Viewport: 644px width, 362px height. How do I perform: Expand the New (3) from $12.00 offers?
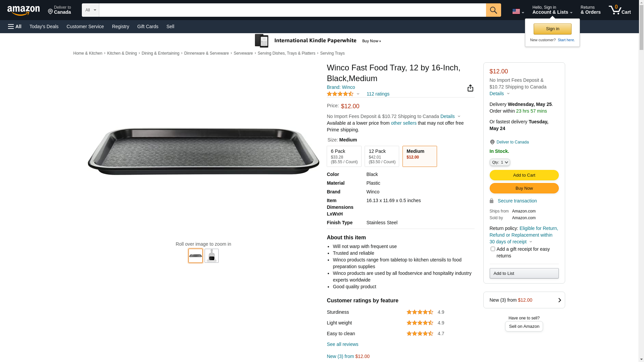tap(524, 300)
